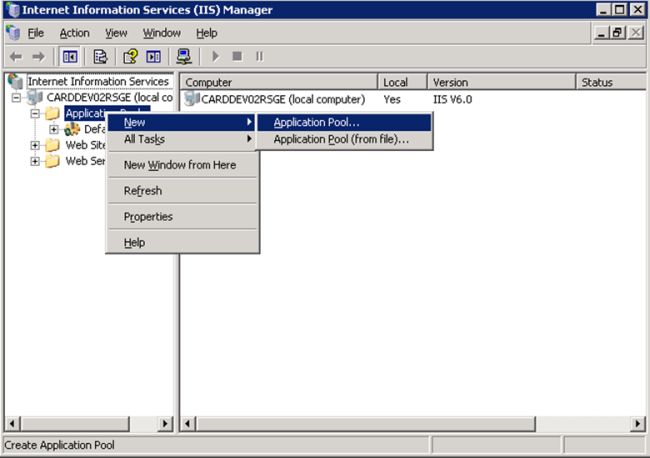The width and height of the screenshot is (650, 458).
Task: Click left arrow of details pane scrollbar
Action: 188,424
